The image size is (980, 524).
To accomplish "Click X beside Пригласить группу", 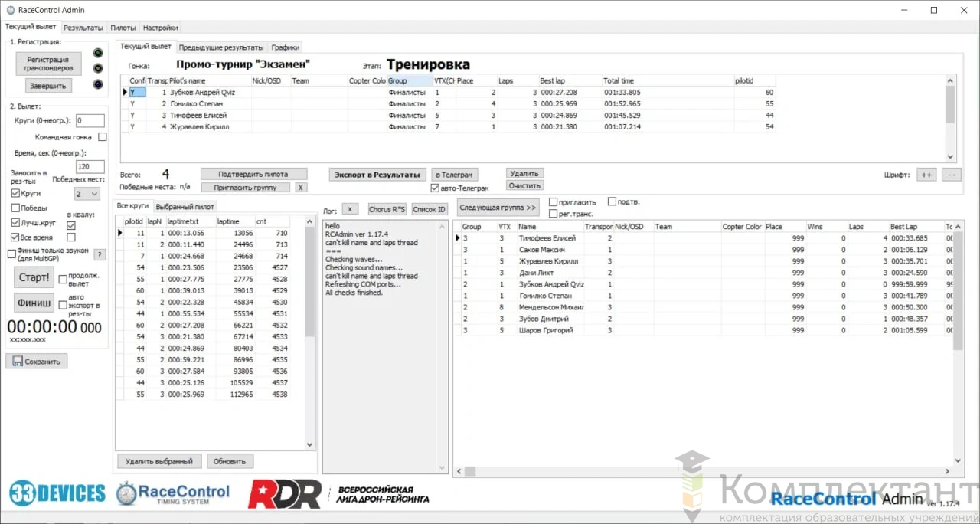I will [301, 187].
